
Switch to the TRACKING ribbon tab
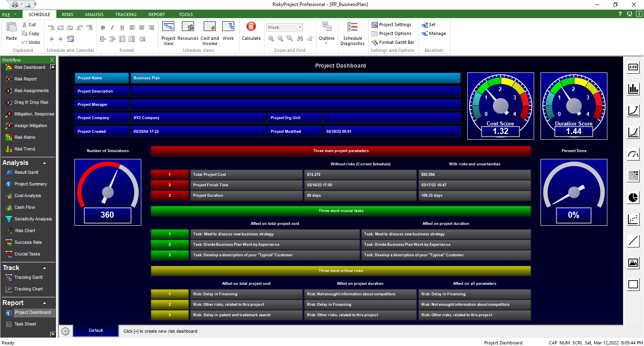point(126,14)
